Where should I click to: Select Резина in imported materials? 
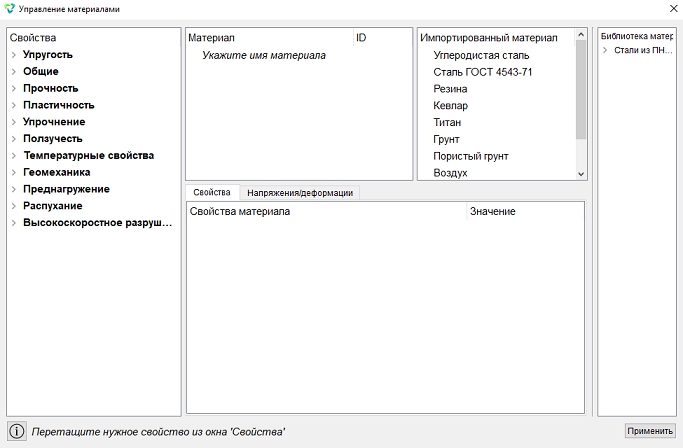tap(450, 89)
